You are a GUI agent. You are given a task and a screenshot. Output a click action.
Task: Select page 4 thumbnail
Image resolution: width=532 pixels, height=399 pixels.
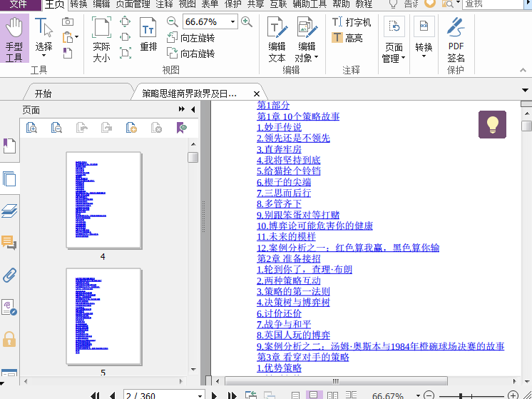point(104,201)
